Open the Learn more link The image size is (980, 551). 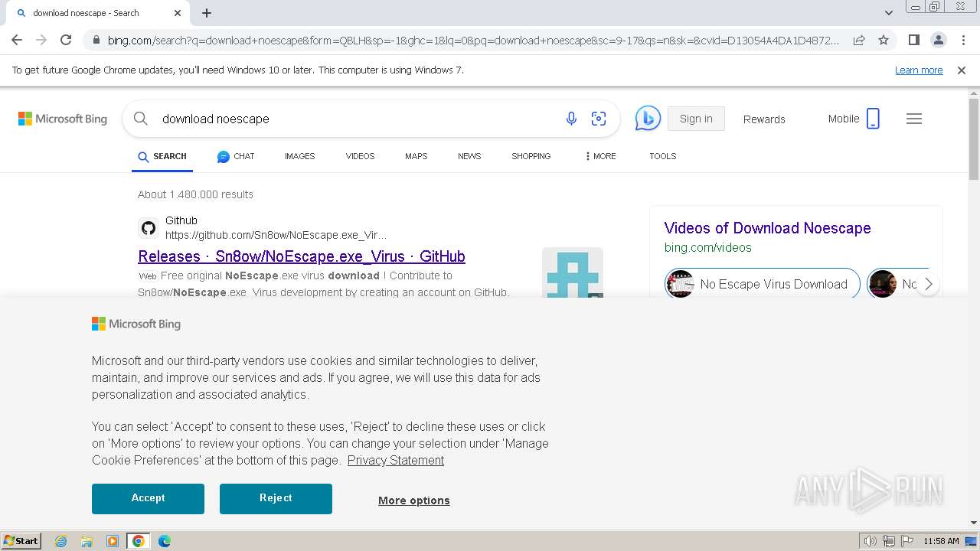point(919,70)
